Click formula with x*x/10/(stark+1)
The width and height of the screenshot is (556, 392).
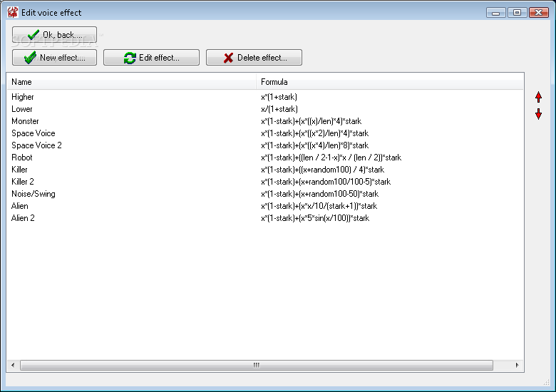point(319,206)
